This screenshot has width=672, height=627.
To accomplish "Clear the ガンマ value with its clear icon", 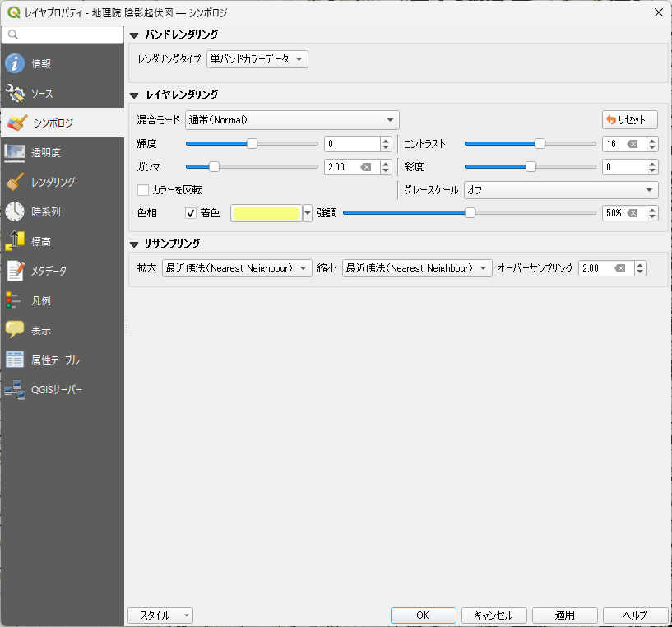I will pos(366,167).
